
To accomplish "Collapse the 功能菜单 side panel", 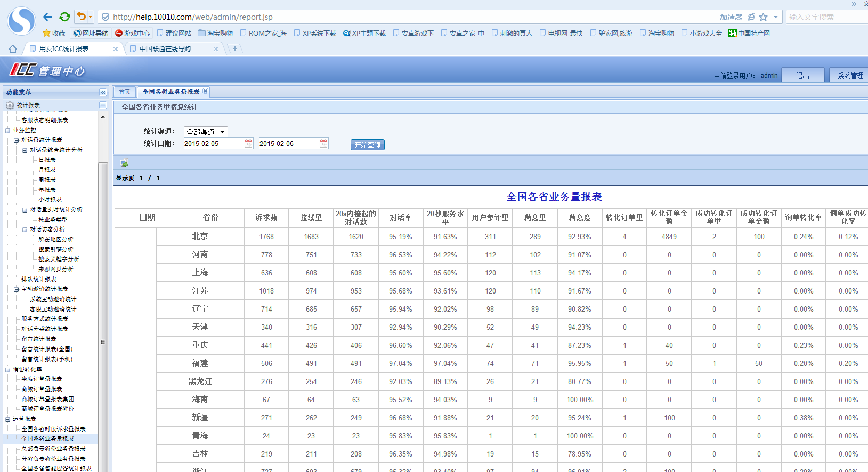I will pos(103,92).
